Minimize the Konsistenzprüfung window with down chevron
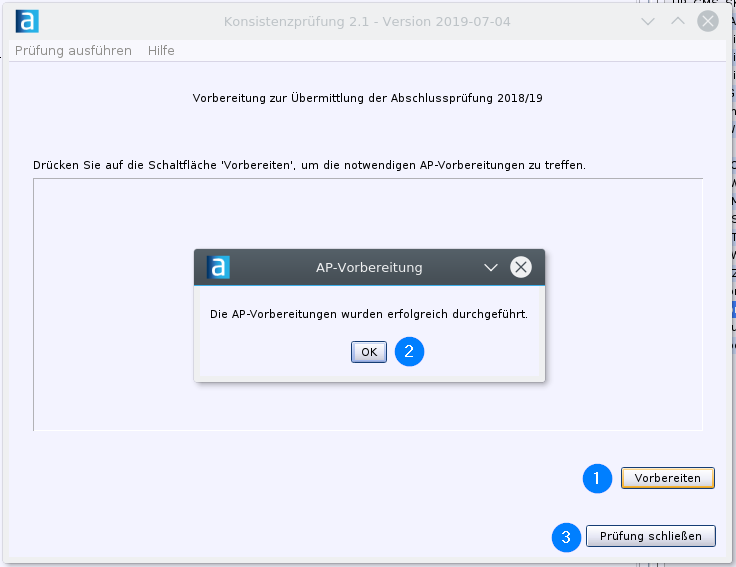736x567 pixels. click(x=648, y=22)
